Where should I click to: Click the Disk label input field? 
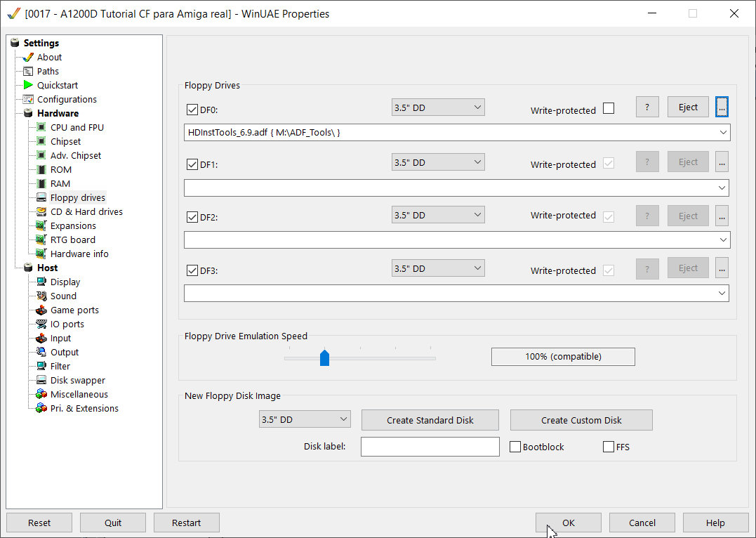tap(430, 446)
